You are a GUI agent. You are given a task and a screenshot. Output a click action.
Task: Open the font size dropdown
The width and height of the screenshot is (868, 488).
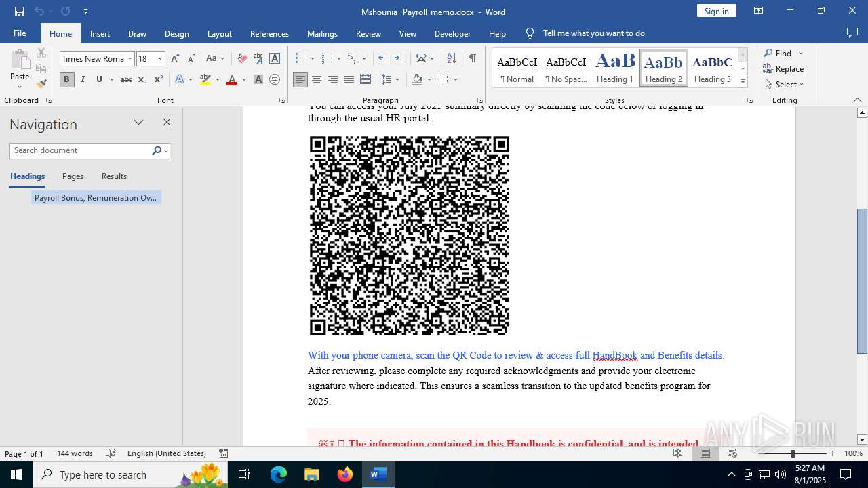pyautogui.click(x=161, y=58)
